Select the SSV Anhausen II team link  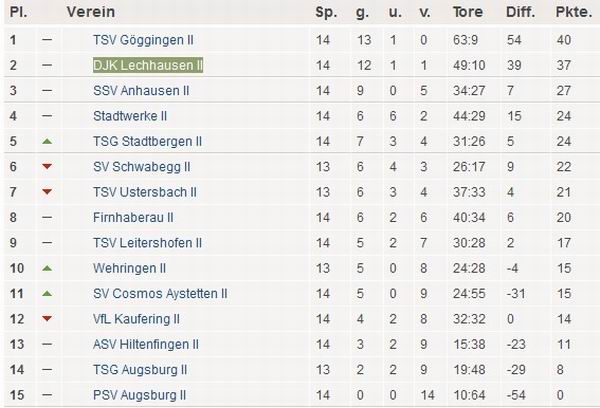pyautogui.click(x=139, y=91)
